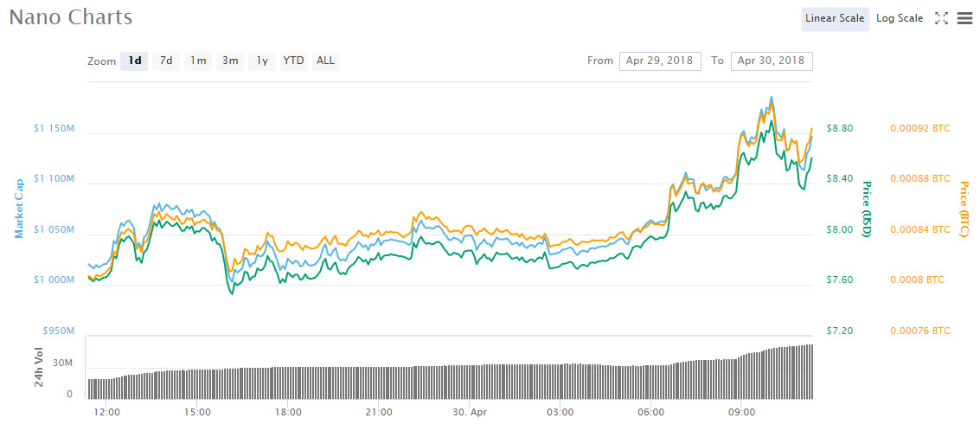Choose the 1y zoom option
The image size is (980, 431).
(x=261, y=61)
